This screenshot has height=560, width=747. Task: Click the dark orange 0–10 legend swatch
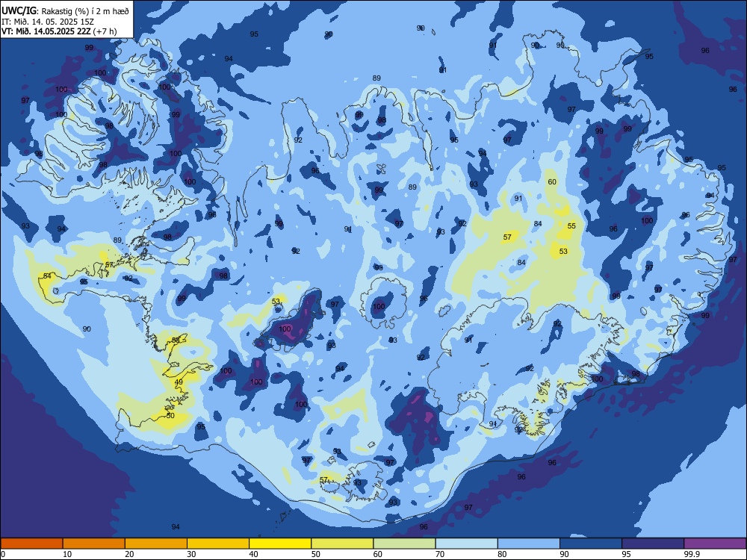[x=32, y=544]
